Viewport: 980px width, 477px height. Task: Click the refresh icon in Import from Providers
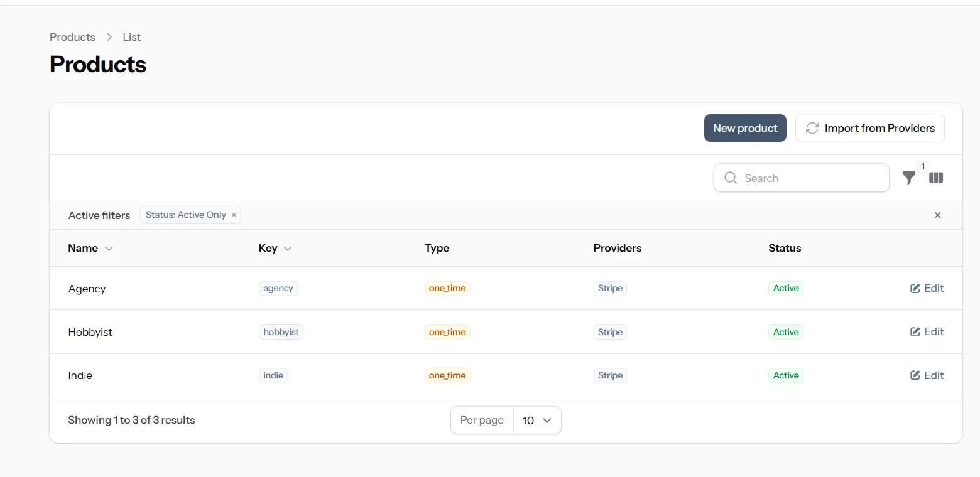click(812, 128)
